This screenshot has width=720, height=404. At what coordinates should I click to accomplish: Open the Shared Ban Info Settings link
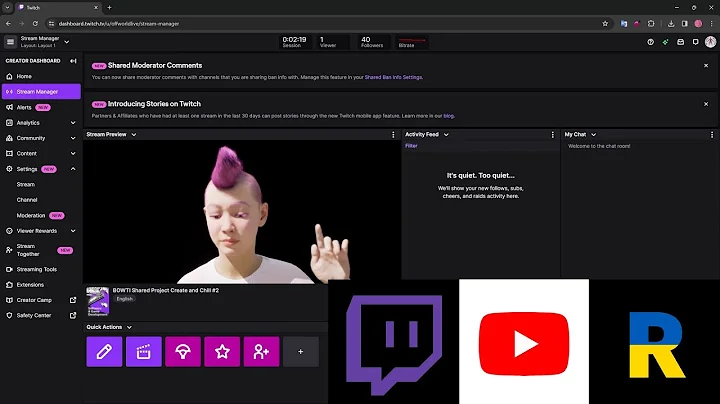394,77
